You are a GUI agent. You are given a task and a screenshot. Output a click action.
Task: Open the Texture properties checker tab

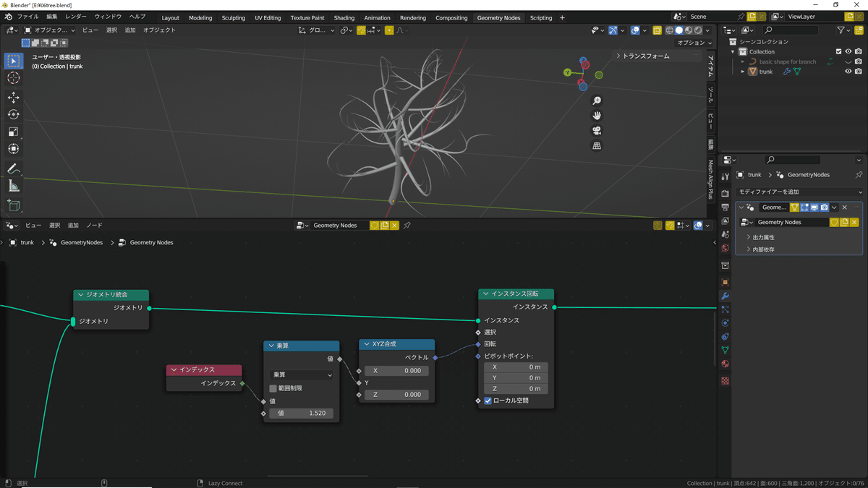point(725,380)
